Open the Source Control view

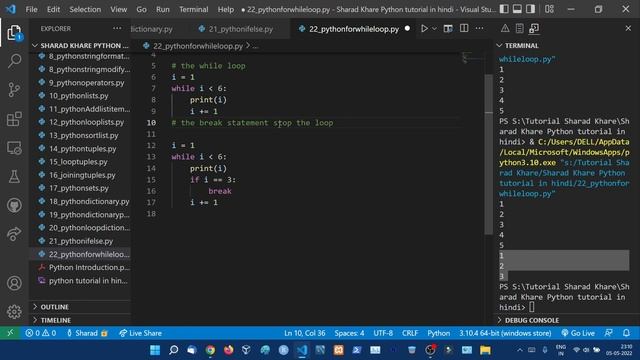pos(14,90)
